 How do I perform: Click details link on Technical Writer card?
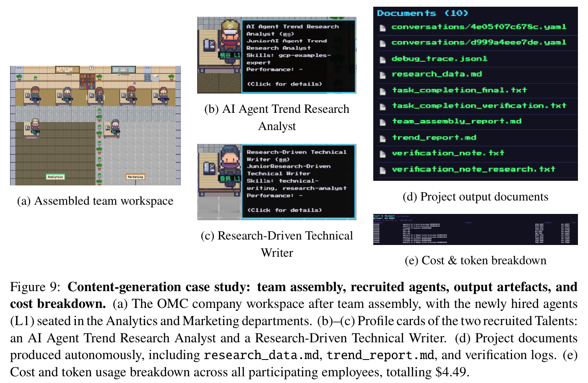[284, 210]
